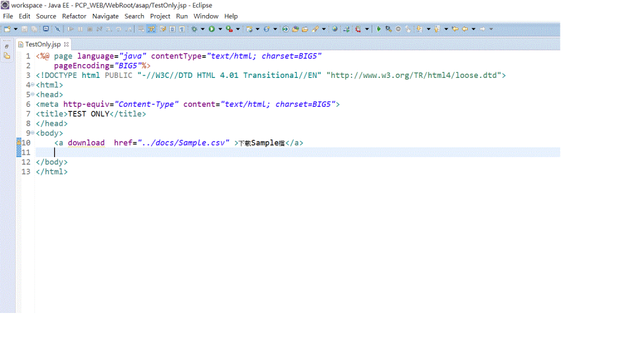Click the gray stop circle icon
The width and height of the screenshot is (644, 362).
tap(398, 29)
